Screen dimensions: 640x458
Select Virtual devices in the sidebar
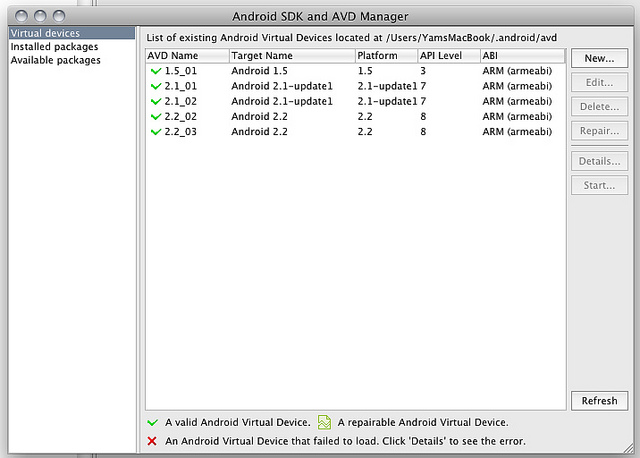tap(72, 33)
